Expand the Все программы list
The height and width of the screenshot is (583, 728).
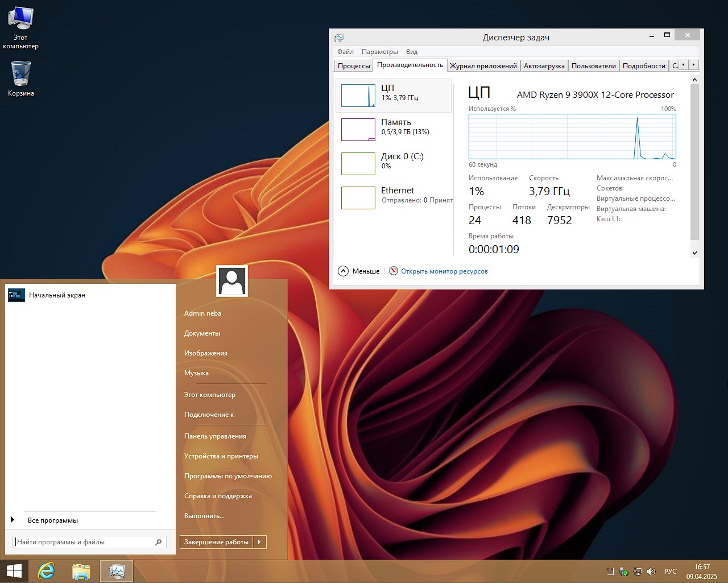(x=52, y=520)
